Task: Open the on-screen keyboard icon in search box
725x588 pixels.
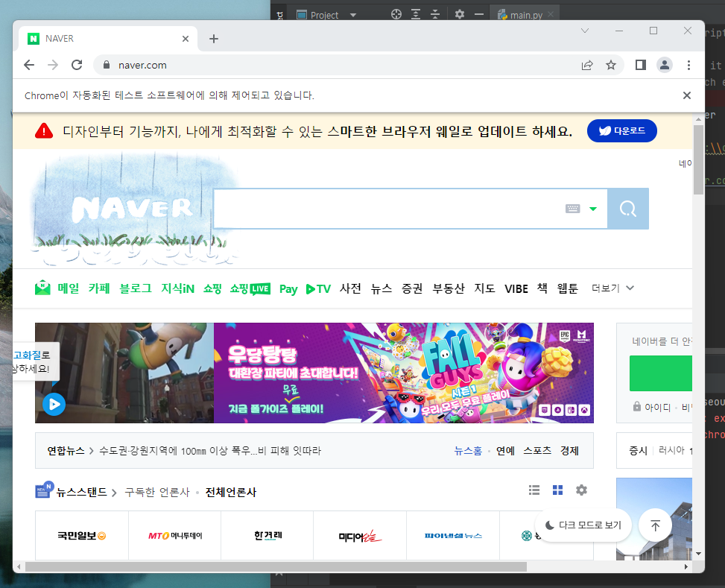Action: coord(572,209)
